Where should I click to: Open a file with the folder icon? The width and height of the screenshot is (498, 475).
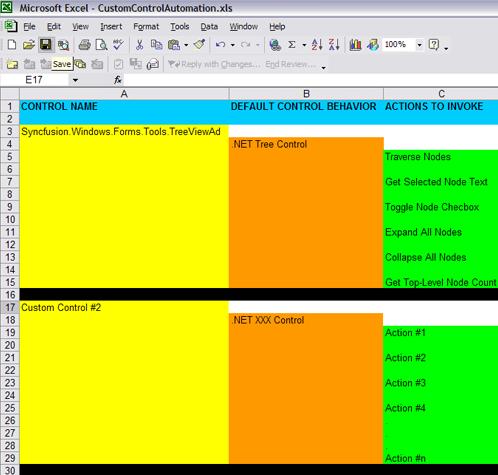(29, 44)
